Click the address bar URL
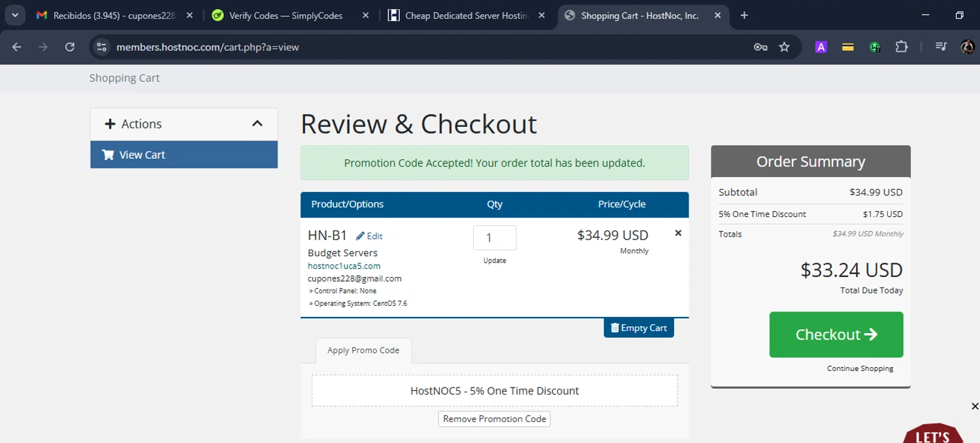Image resolution: width=980 pixels, height=443 pixels. (208, 47)
